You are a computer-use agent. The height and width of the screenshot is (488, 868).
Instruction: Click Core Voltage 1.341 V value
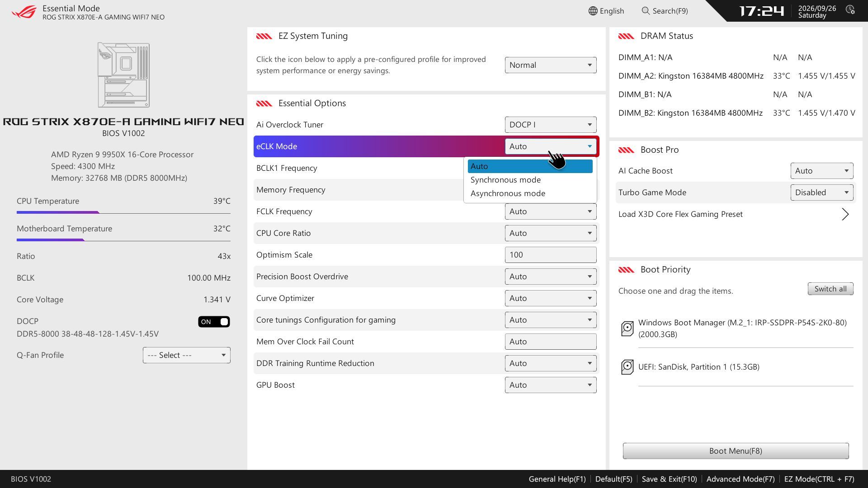[217, 300]
